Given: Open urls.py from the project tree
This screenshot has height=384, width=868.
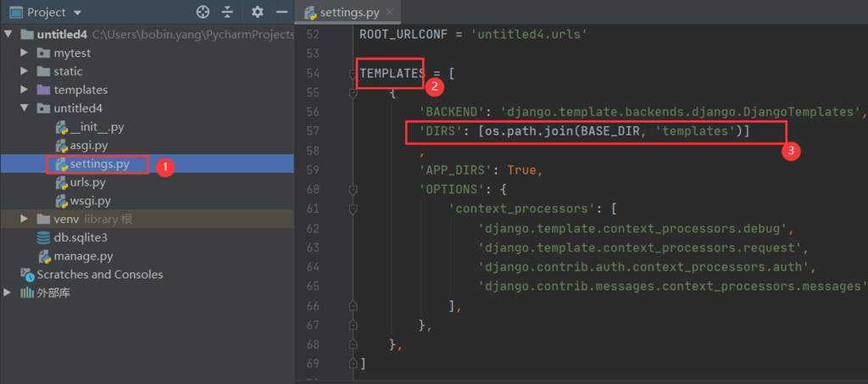Looking at the screenshot, I should 88,182.
